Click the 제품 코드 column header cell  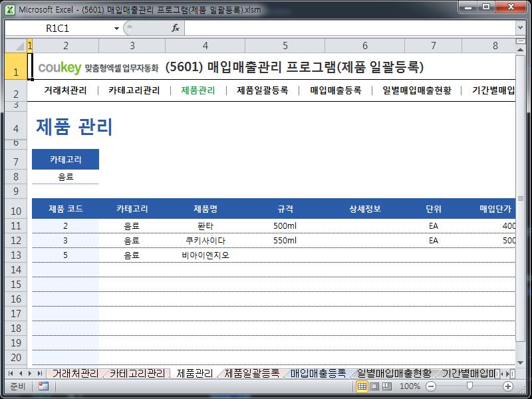(x=65, y=209)
